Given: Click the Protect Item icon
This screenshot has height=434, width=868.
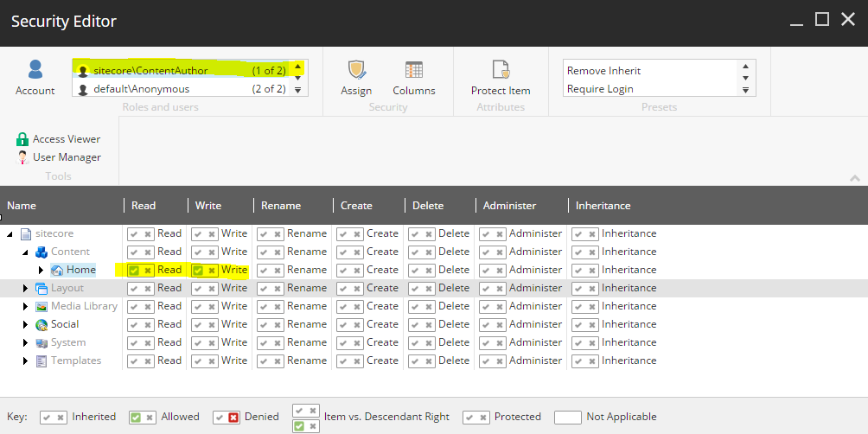Looking at the screenshot, I should [501, 70].
